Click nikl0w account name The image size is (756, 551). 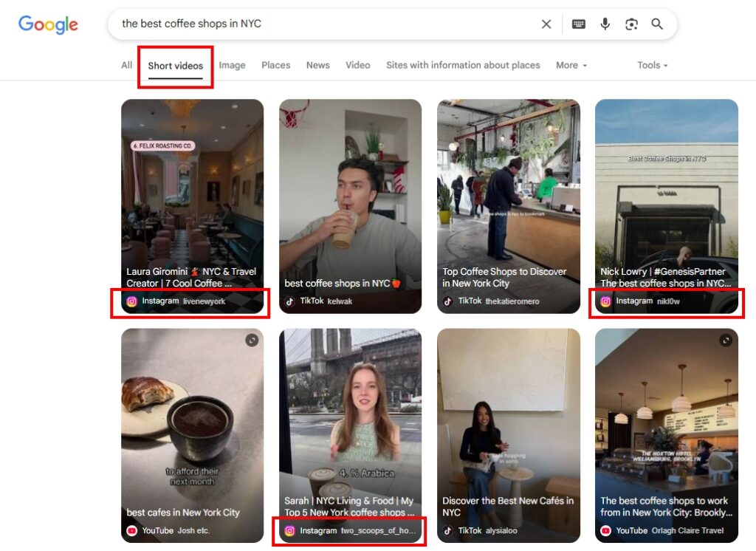(x=668, y=301)
